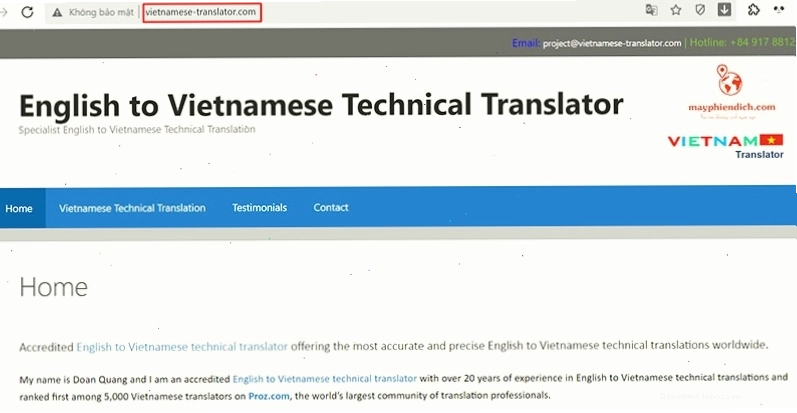Click the 'Specialist English to Vietnamese Technical Translation' tagline
The height and width of the screenshot is (413, 797).
click(x=137, y=130)
